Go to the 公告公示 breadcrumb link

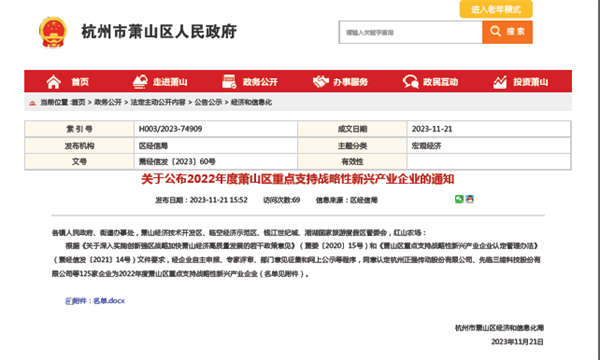coord(208,102)
